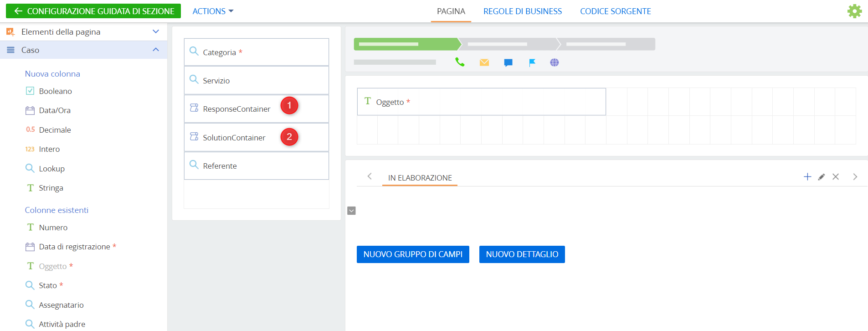Go back to Configurazione Guidata di Sezione
868x331 pixels.
click(x=93, y=11)
